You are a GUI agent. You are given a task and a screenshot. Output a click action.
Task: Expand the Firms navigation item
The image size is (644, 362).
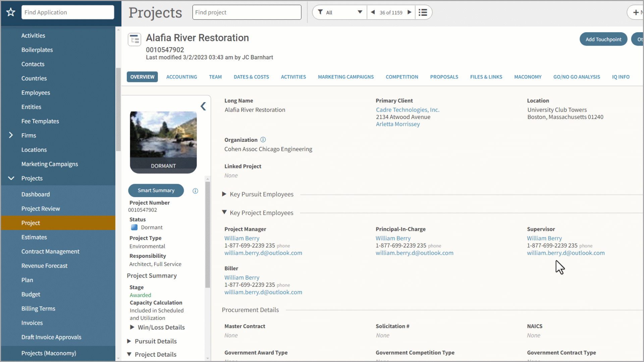pyautogui.click(x=11, y=135)
